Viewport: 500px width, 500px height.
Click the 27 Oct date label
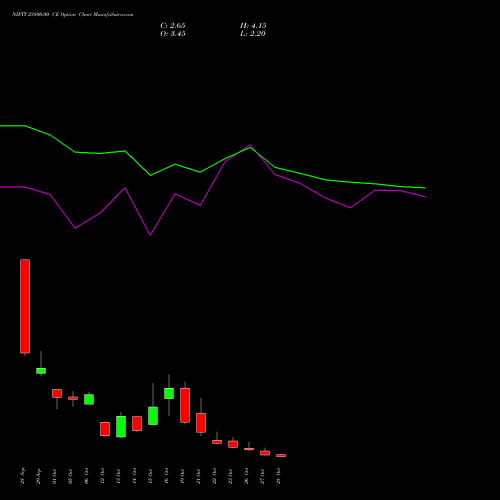[262, 476]
